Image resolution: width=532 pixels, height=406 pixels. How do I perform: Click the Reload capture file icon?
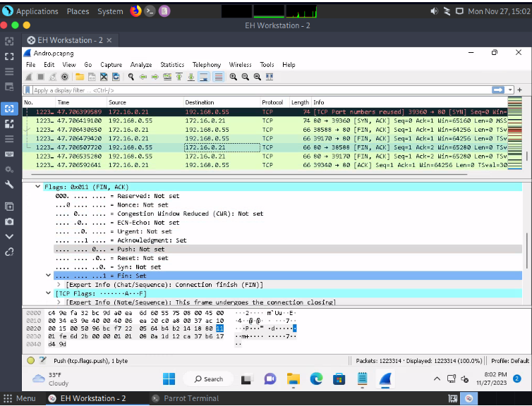pyautogui.click(x=115, y=77)
